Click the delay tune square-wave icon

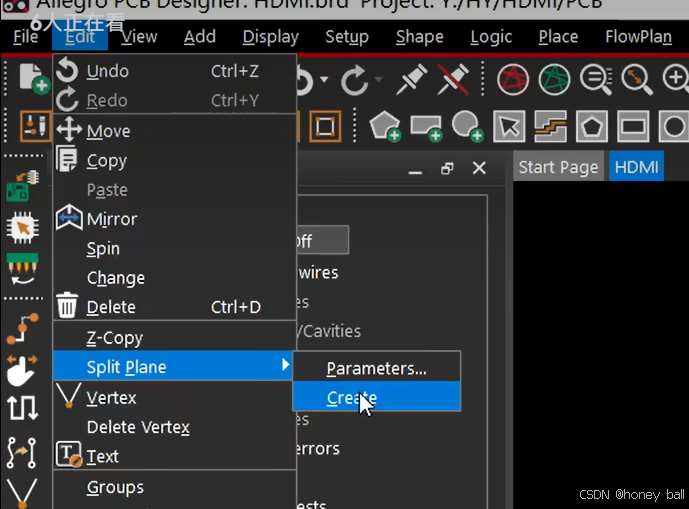pyautogui.click(x=22, y=408)
